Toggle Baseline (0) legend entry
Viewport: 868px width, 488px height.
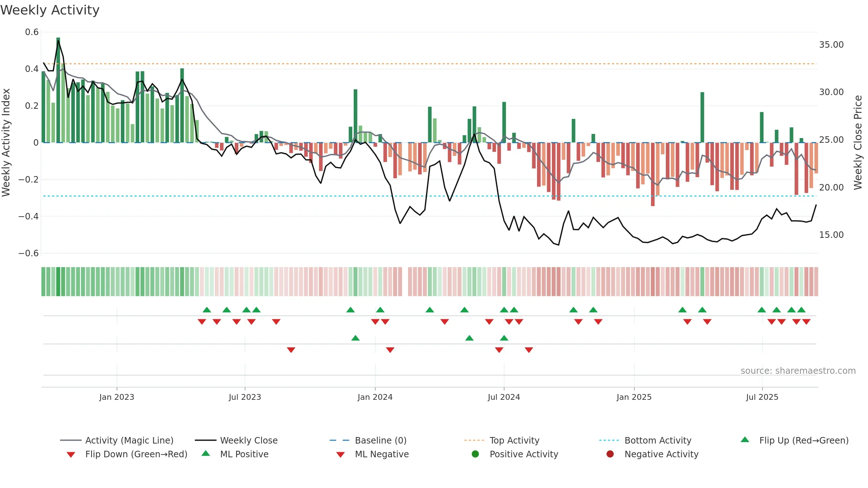coord(368,440)
